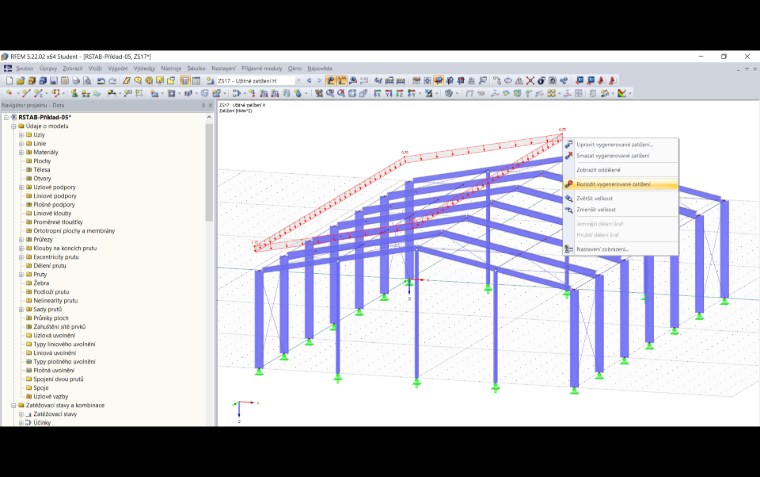The height and width of the screenshot is (477, 760).
Task: Open the Výpočet menu
Action: tap(118, 68)
